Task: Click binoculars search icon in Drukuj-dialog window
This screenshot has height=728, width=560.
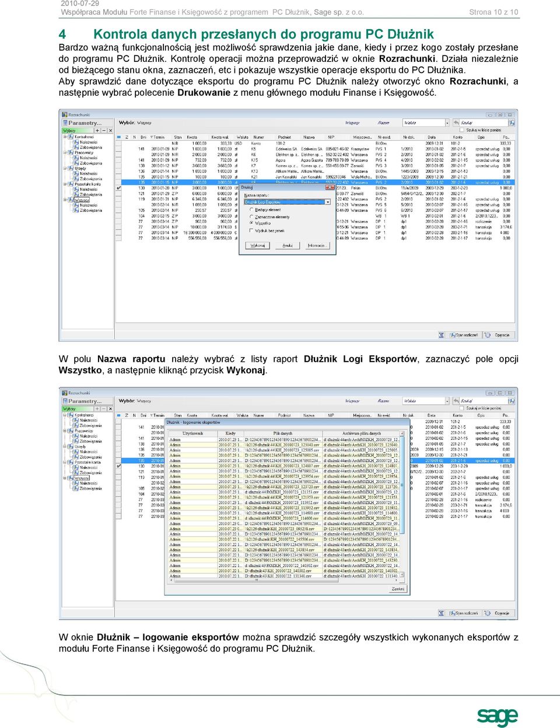Action: 511,123
